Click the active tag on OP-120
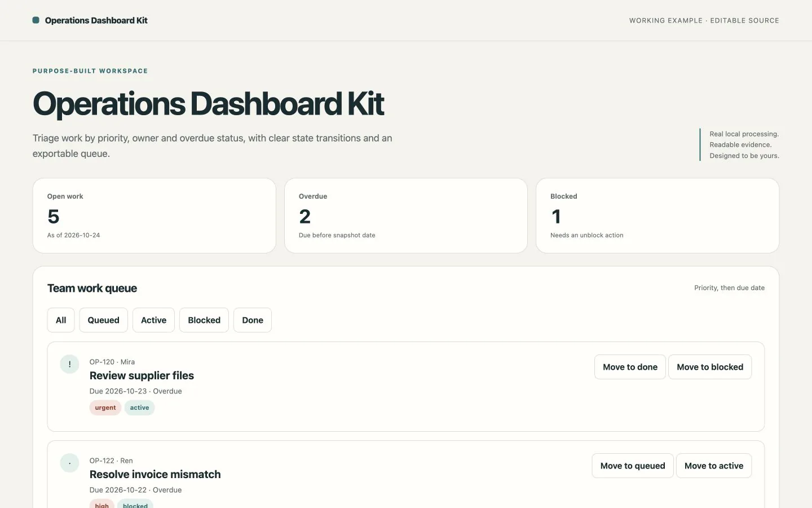This screenshot has height=508, width=812. point(140,408)
